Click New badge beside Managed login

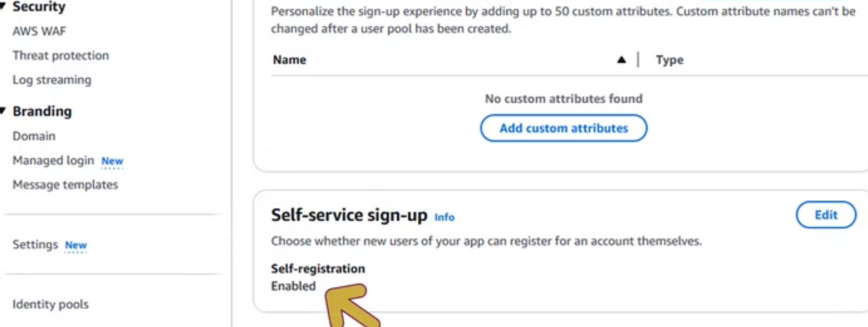click(x=112, y=161)
